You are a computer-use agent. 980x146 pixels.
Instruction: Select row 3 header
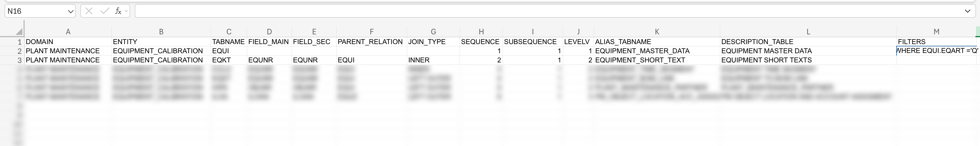[x=19, y=60]
